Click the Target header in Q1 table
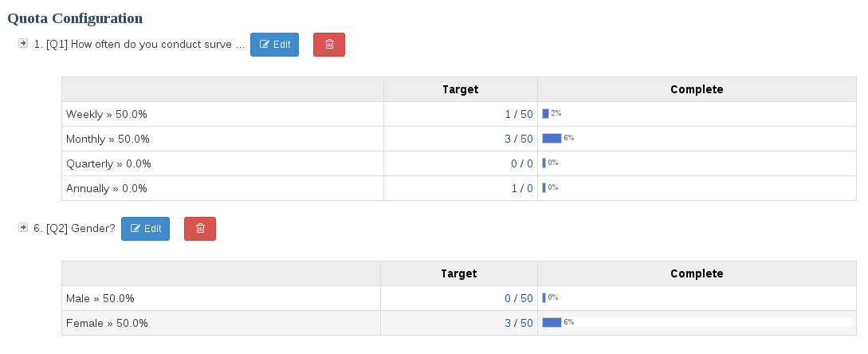Screen dimensions: 868x354 click(461, 89)
